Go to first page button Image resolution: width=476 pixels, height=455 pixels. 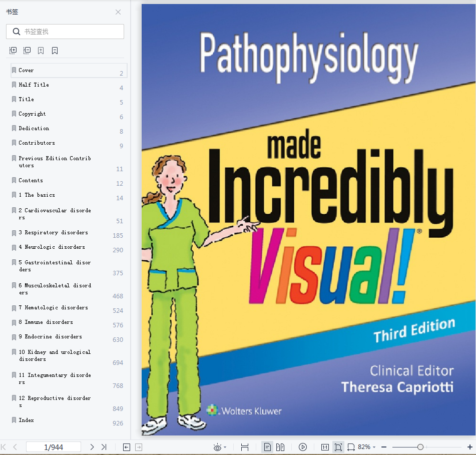tap(4, 447)
